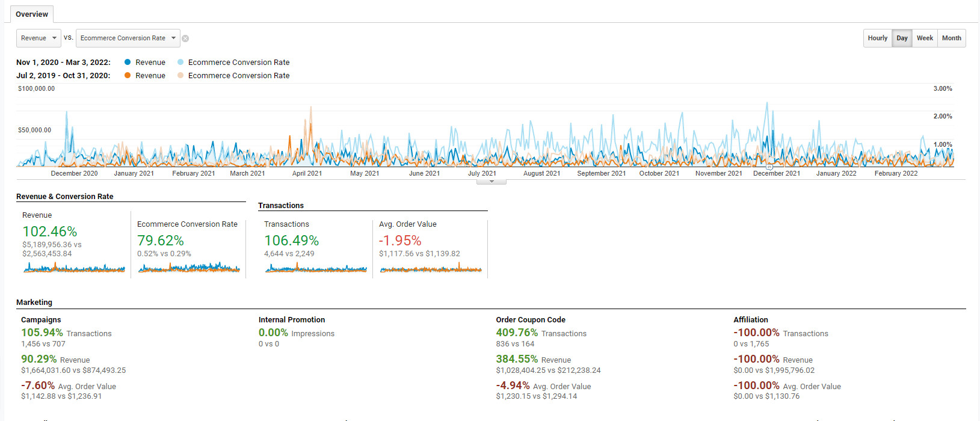Click the Order Coupon Code heading

click(531, 320)
